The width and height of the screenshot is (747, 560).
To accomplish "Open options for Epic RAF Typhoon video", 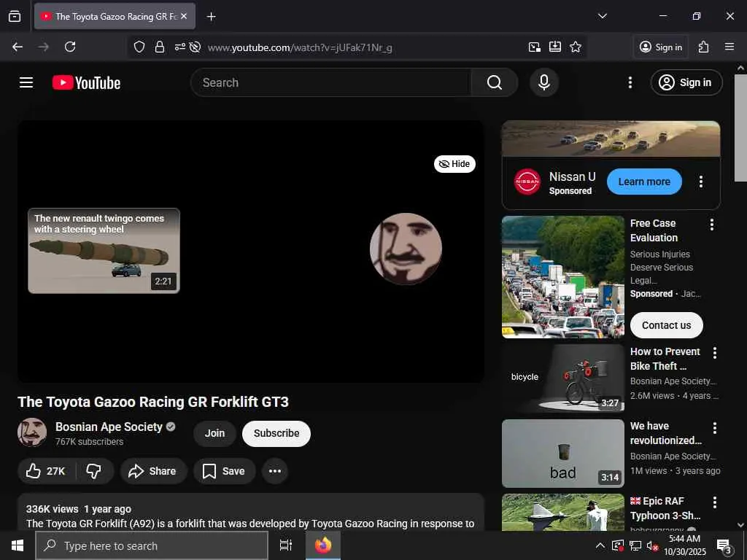I will (715, 502).
